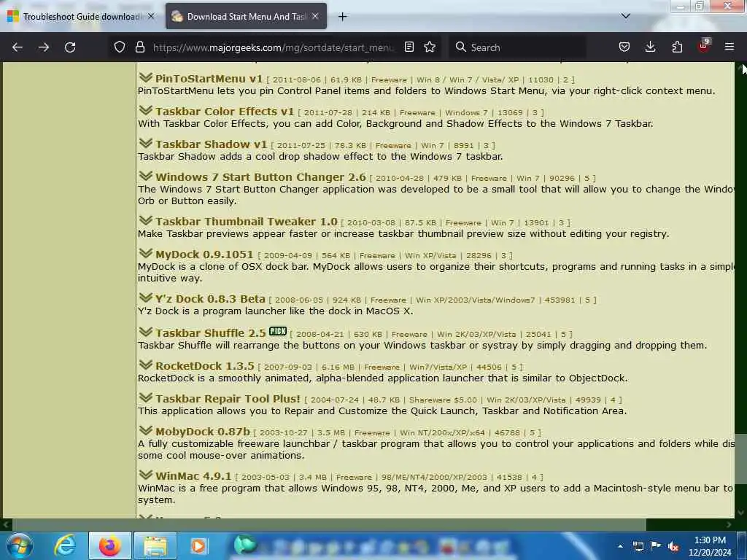Viewport: 747px width, 560px height.
Task: Open the Taskbar Shuffle 2.5 link
Action: (x=211, y=332)
